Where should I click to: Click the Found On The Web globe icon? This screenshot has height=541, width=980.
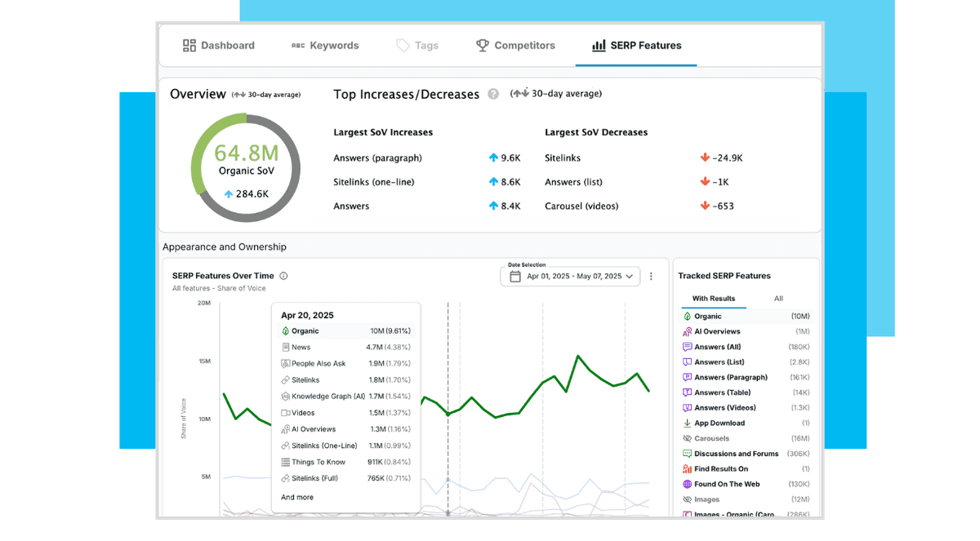[x=687, y=485]
